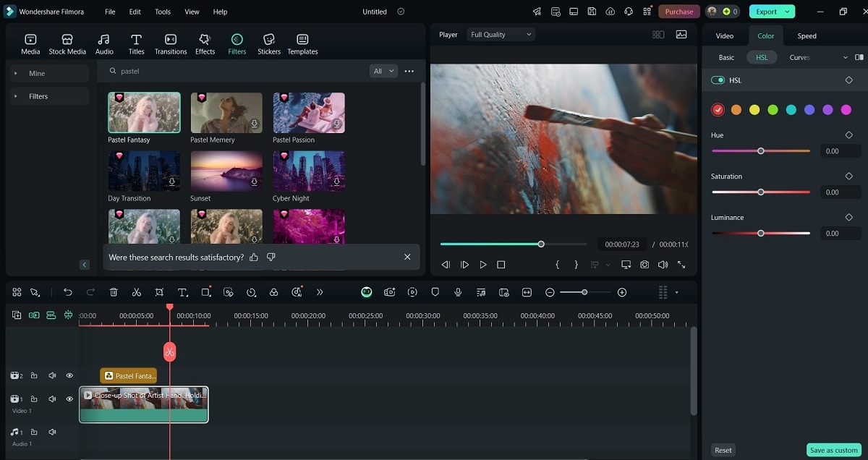Split clip using the scissors tool

(x=136, y=292)
